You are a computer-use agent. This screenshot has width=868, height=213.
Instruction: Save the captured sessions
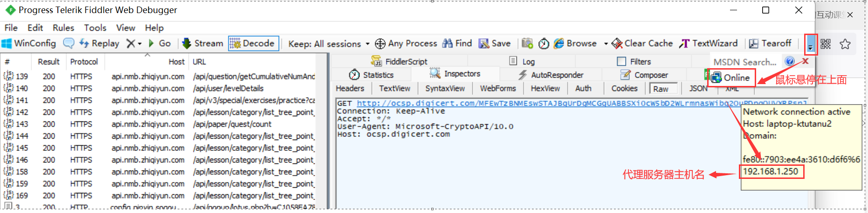pyautogui.click(x=495, y=43)
